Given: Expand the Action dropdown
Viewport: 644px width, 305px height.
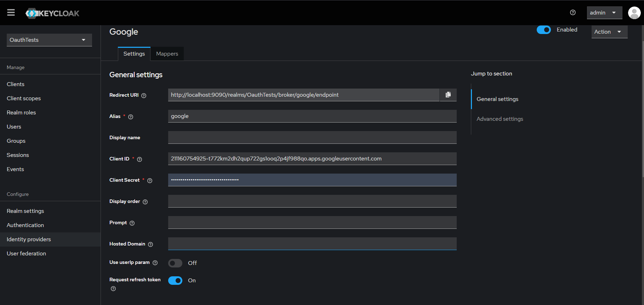Looking at the screenshot, I should pos(609,32).
